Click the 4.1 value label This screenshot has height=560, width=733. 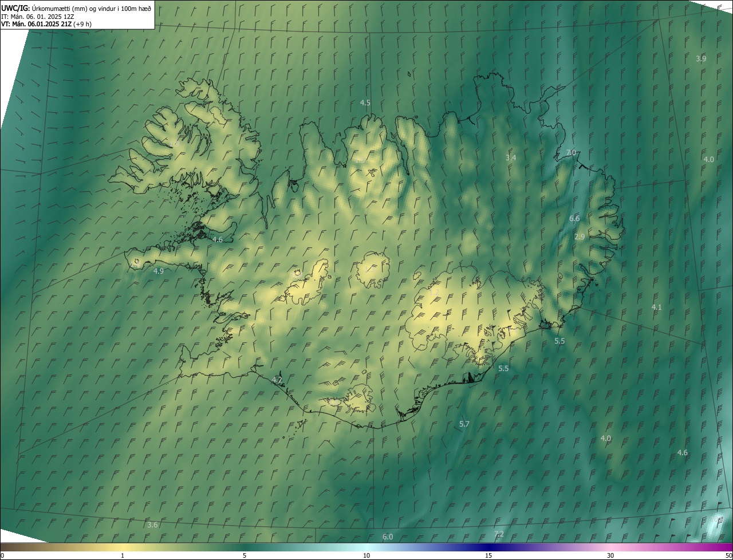(x=656, y=307)
